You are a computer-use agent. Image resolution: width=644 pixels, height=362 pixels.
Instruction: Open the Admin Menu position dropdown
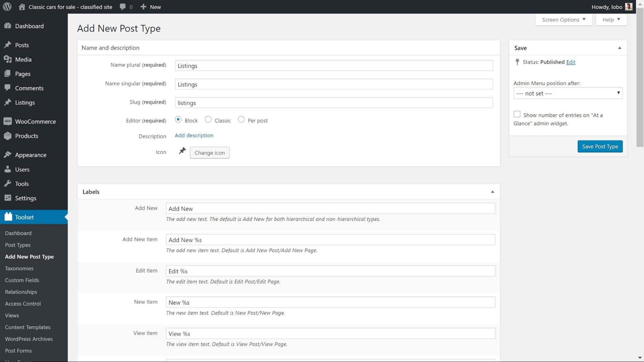coord(568,93)
